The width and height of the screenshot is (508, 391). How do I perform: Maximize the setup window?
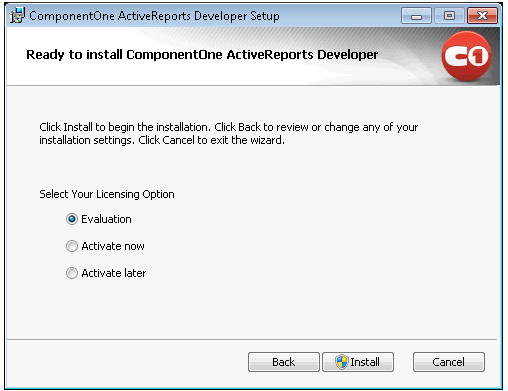tap(449, 16)
